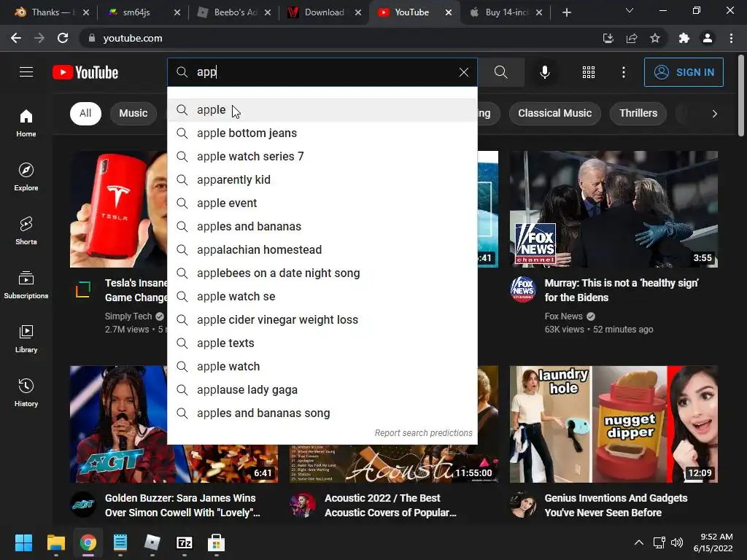Reload the page
This screenshot has height=560, width=747.
click(63, 38)
